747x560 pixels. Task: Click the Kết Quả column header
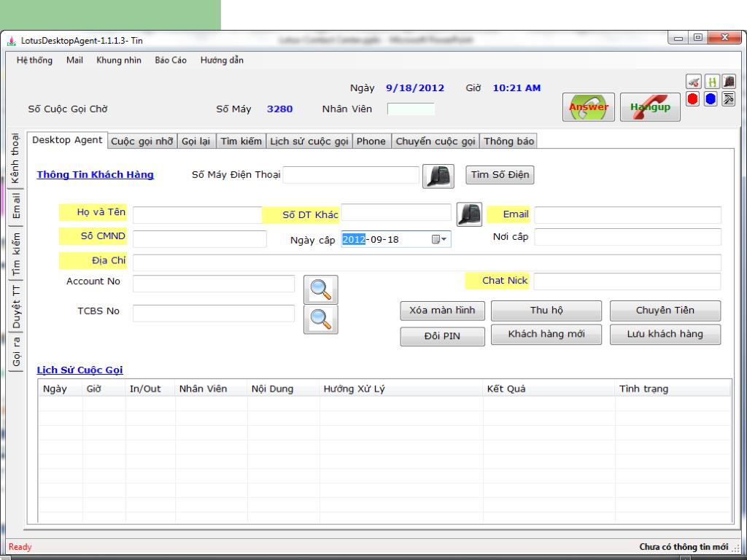pyautogui.click(x=549, y=389)
